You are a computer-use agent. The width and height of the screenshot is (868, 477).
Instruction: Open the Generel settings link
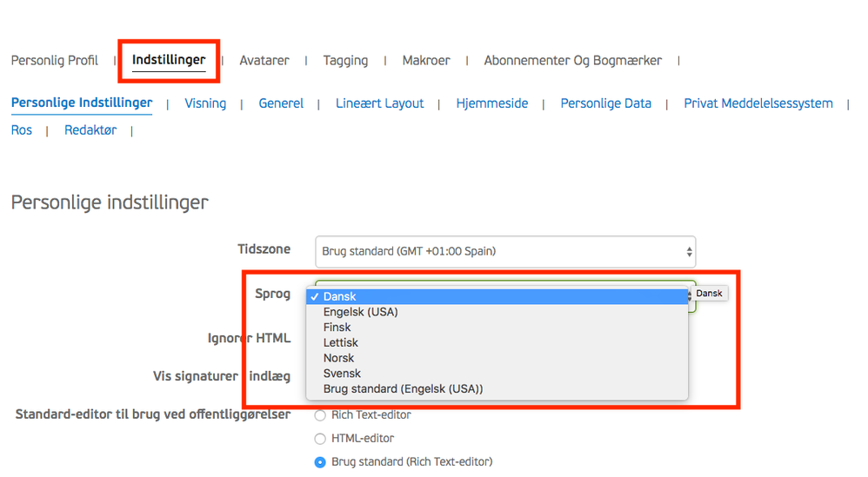pyautogui.click(x=281, y=103)
